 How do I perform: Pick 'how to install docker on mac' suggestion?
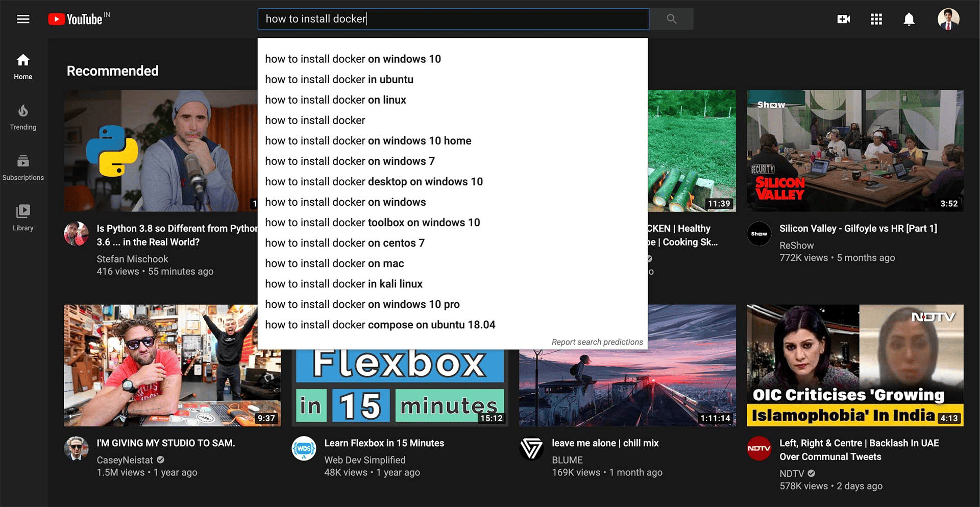tap(453, 263)
